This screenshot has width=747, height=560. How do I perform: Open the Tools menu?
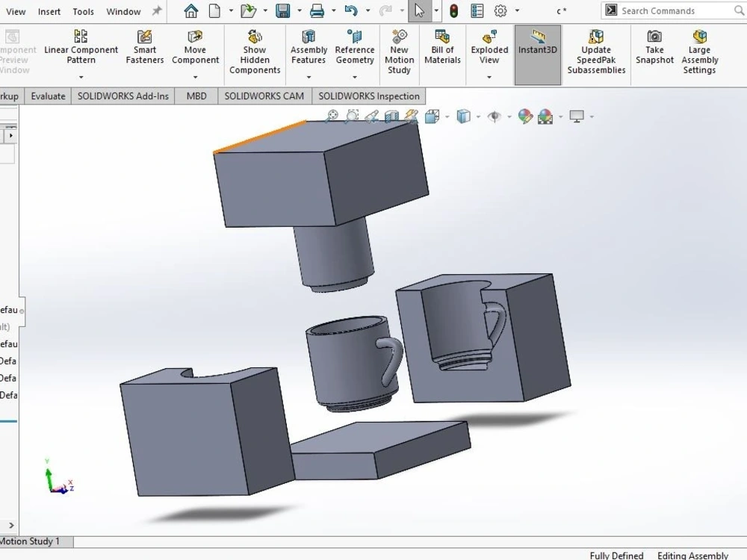tap(83, 10)
